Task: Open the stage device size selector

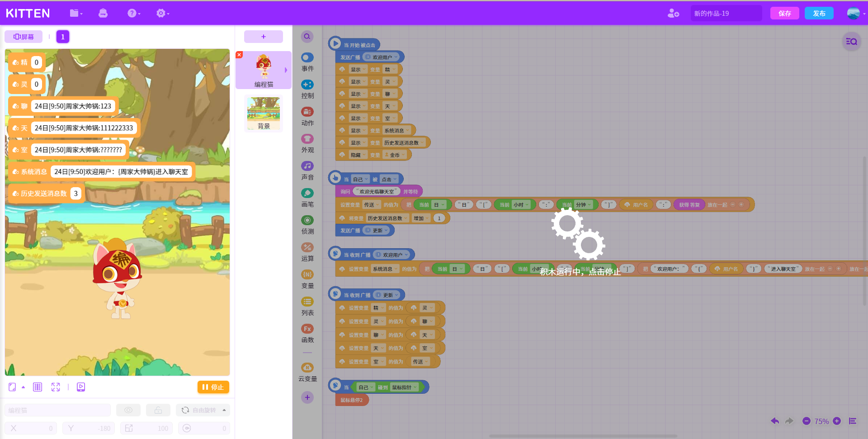Action: [x=16, y=387]
